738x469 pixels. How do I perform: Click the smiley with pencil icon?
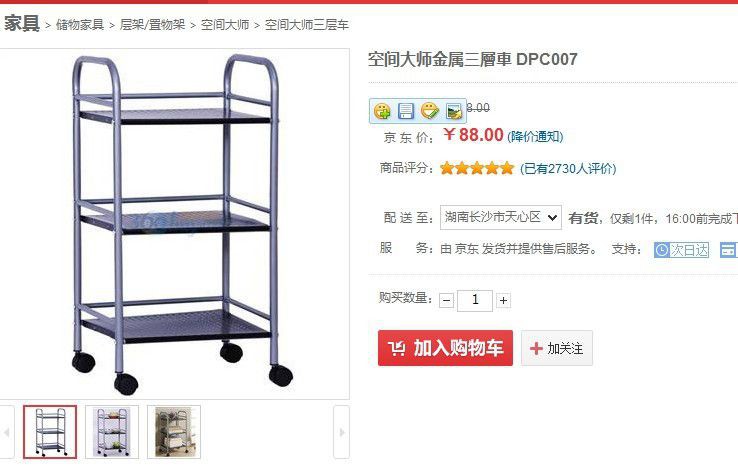point(429,111)
